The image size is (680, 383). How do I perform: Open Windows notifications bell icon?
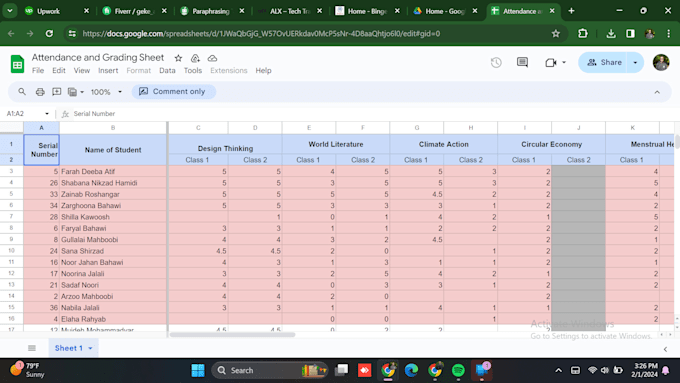[666, 370]
